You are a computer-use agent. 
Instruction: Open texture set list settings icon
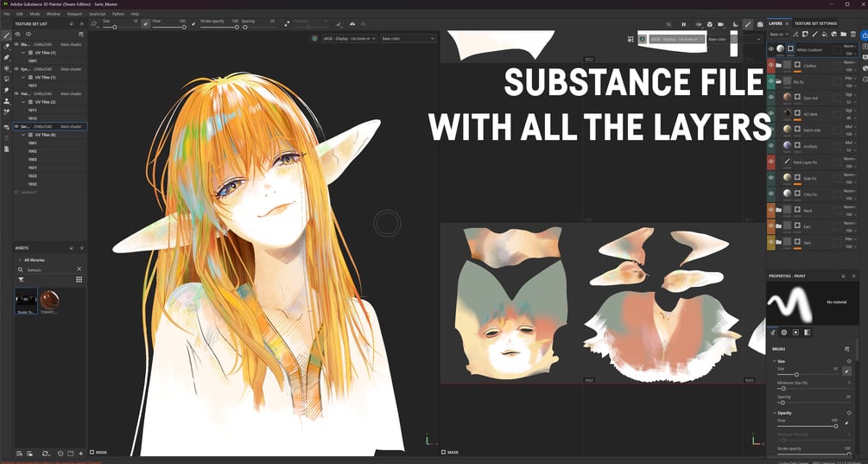[x=81, y=34]
